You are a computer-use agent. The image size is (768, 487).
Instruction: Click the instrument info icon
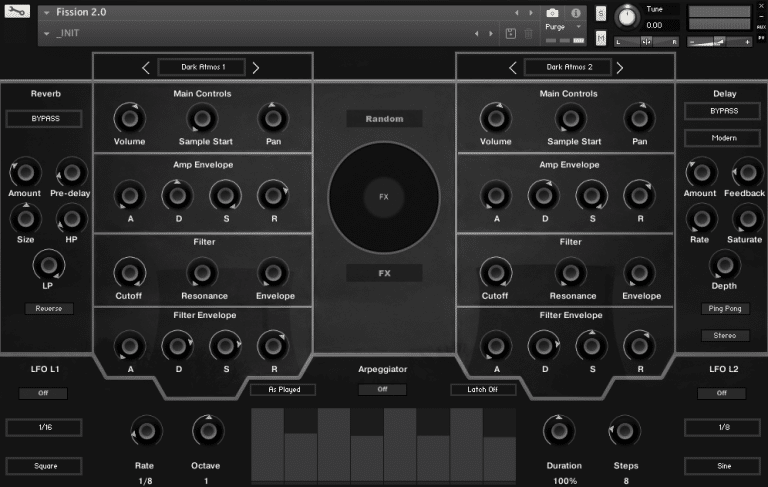point(576,13)
